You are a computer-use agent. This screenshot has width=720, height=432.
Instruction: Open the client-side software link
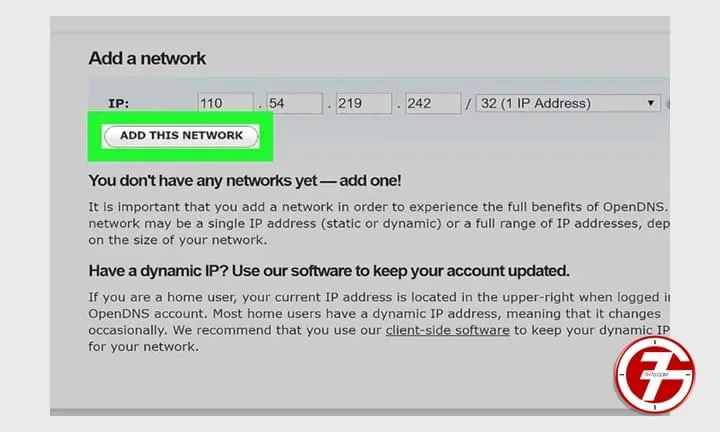click(x=447, y=330)
